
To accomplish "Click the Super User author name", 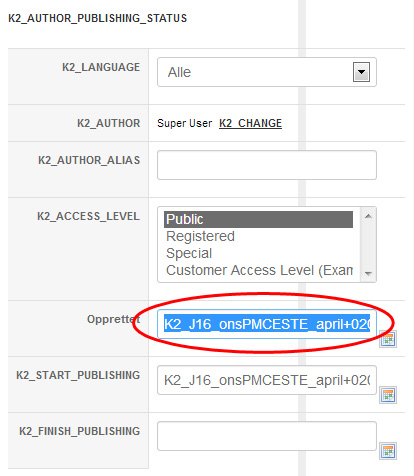I will click(x=184, y=123).
